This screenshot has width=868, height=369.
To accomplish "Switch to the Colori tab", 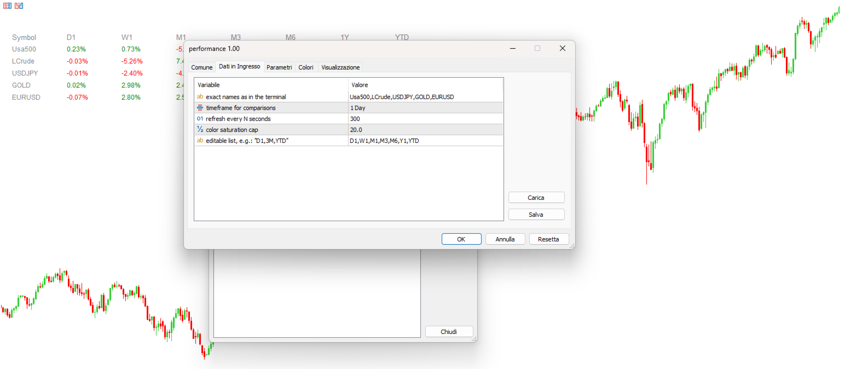I will pyautogui.click(x=306, y=67).
